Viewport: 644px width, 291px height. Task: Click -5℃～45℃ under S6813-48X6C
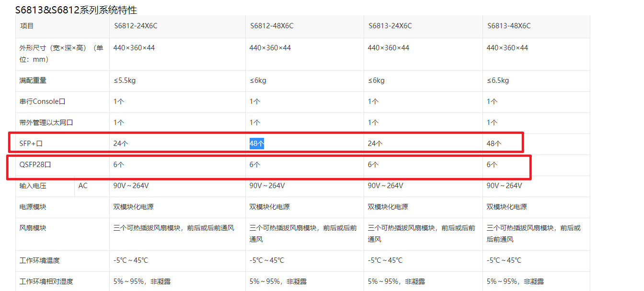pyautogui.click(x=504, y=260)
